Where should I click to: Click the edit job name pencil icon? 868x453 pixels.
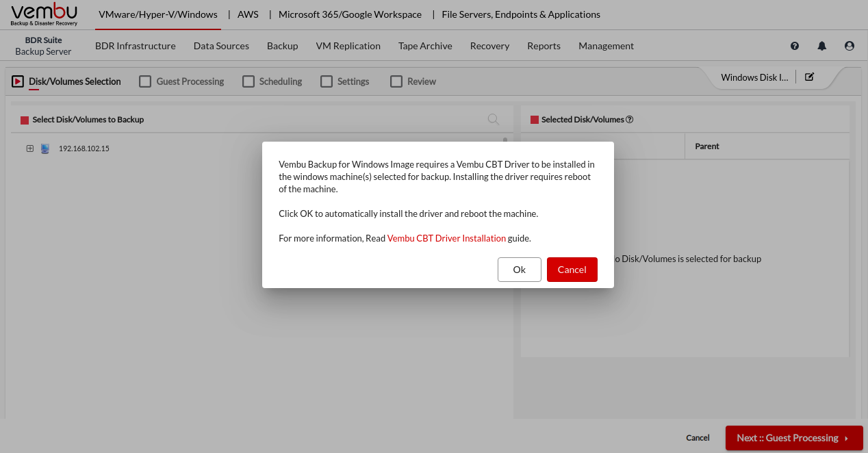809,77
